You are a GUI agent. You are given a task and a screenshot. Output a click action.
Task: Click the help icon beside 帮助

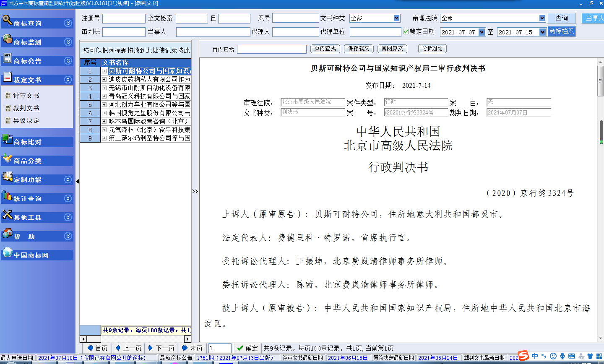(x=7, y=233)
